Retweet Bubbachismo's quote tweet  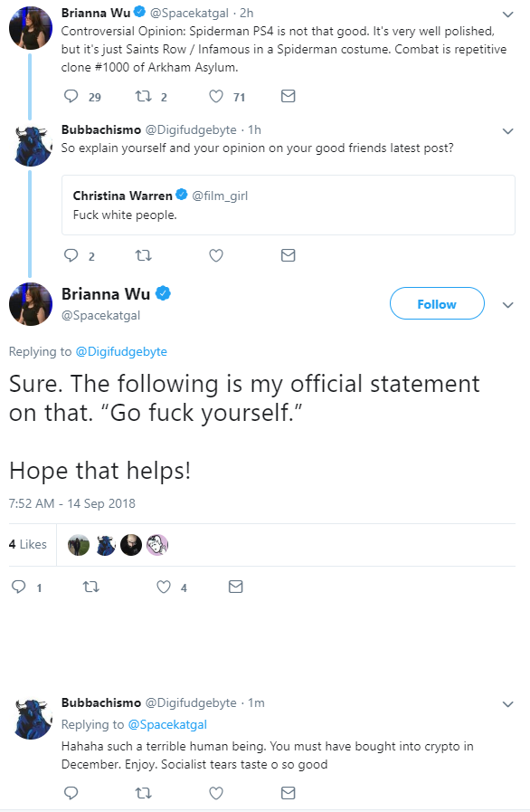click(144, 255)
